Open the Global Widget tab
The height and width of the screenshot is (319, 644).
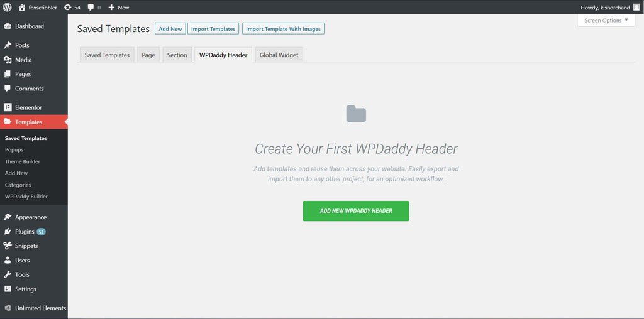click(279, 55)
